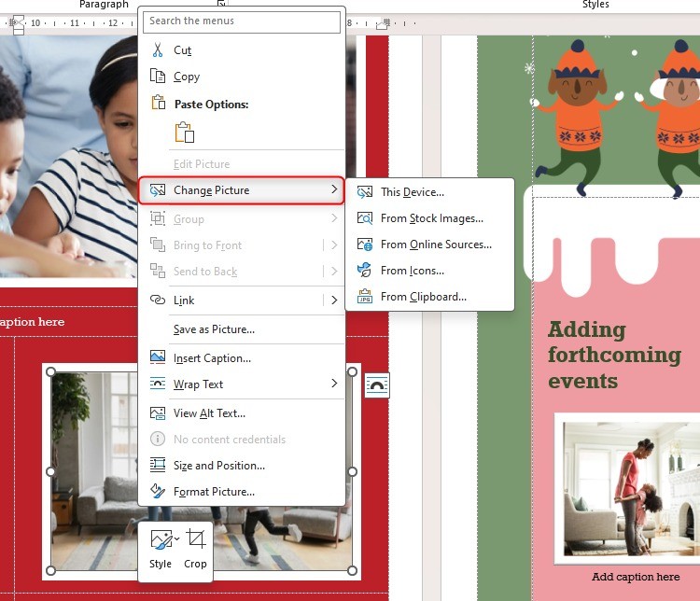Expand the Wrap Text submenu arrow

(x=334, y=384)
